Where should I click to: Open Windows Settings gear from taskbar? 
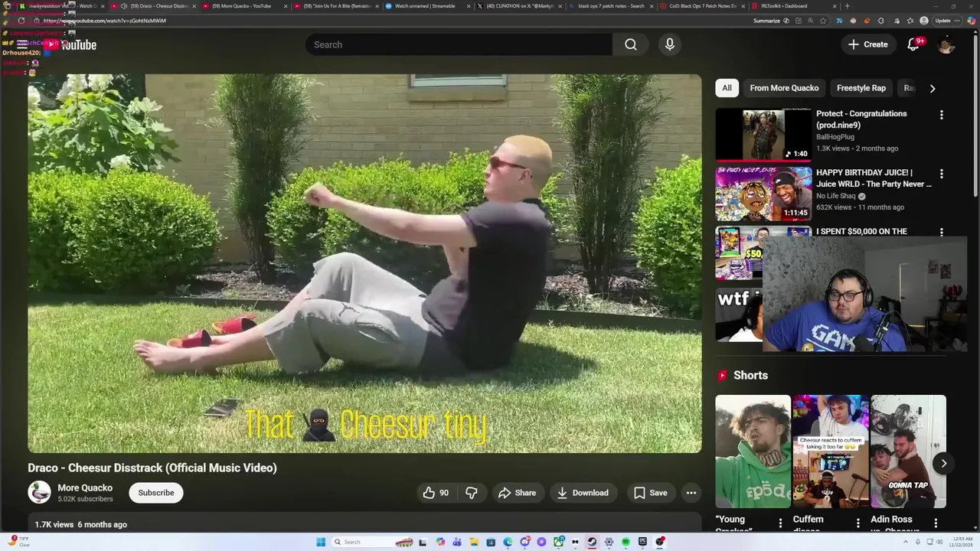(609, 542)
